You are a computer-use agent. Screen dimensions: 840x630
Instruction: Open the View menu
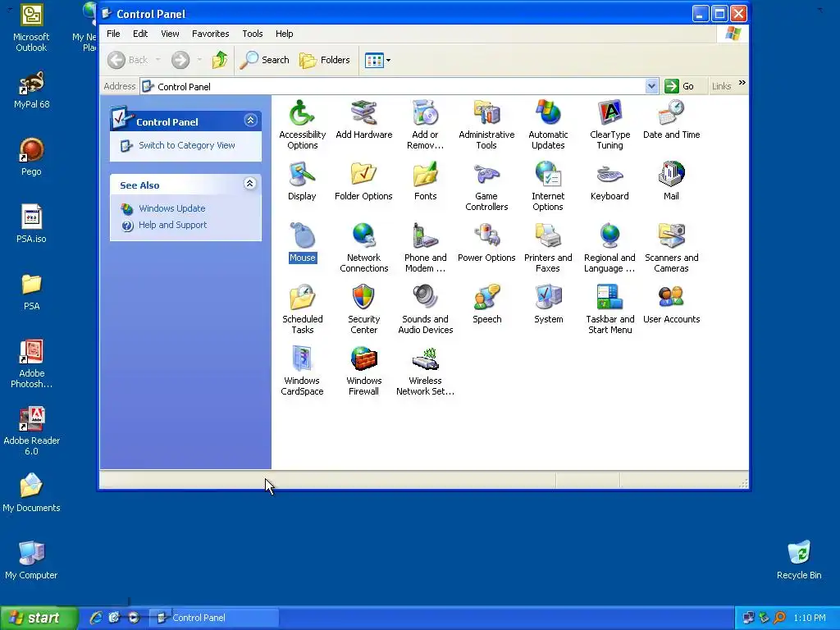pyautogui.click(x=170, y=34)
